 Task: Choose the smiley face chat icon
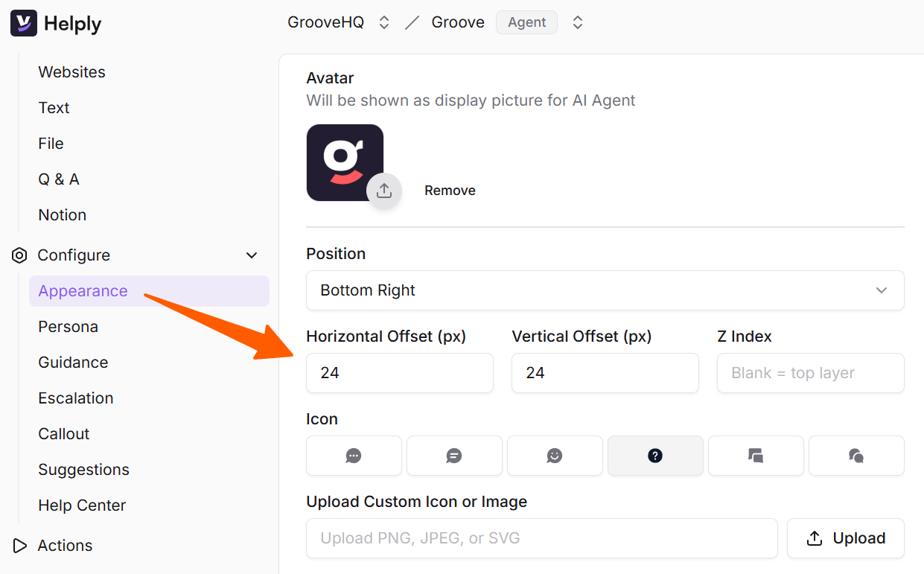coord(555,456)
